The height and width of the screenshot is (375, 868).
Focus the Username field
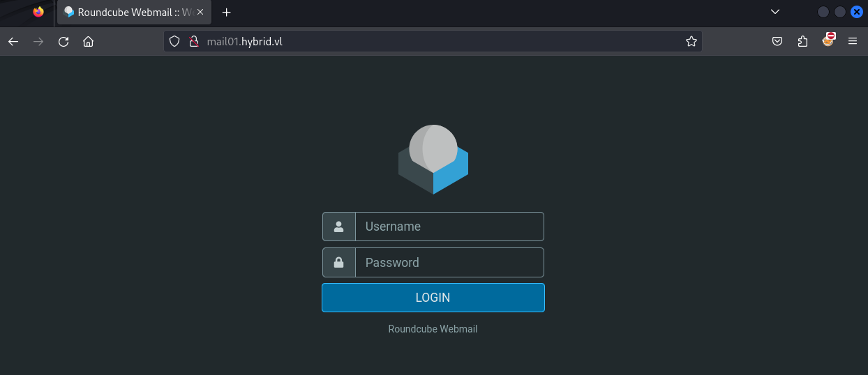pyautogui.click(x=449, y=227)
